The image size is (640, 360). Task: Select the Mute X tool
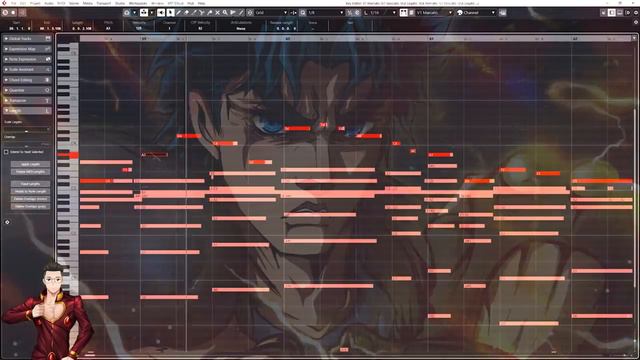coord(217,13)
